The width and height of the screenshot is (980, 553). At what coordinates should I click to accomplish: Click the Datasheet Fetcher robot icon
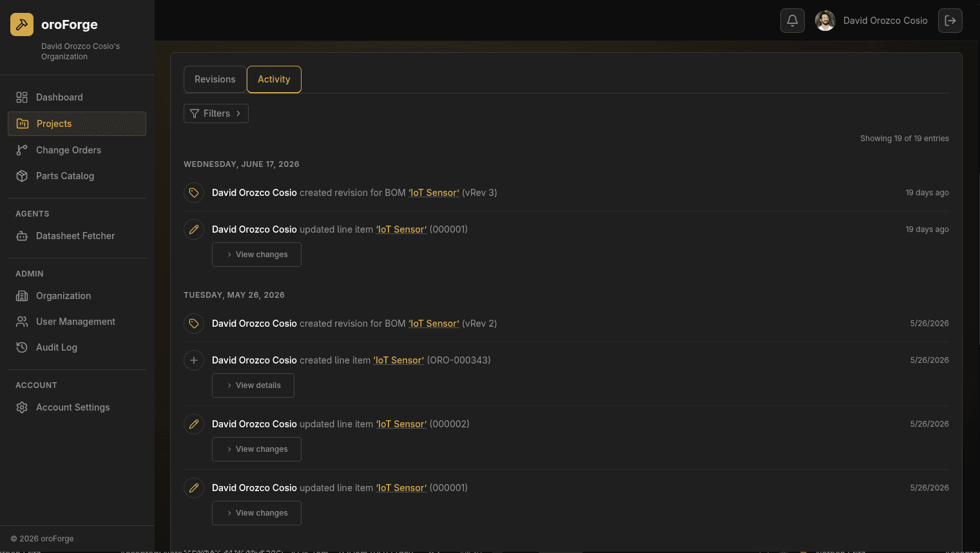(x=22, y=236)
